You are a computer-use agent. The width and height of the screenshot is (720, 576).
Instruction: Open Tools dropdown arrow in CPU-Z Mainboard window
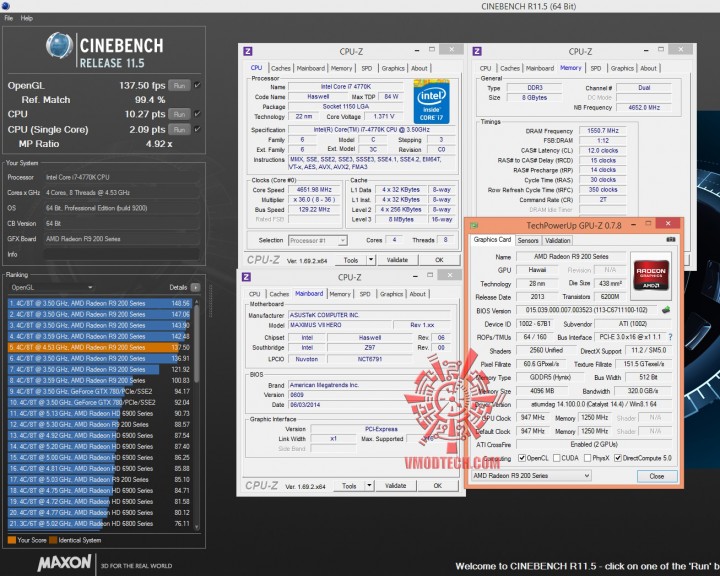[x=369, y=486]
